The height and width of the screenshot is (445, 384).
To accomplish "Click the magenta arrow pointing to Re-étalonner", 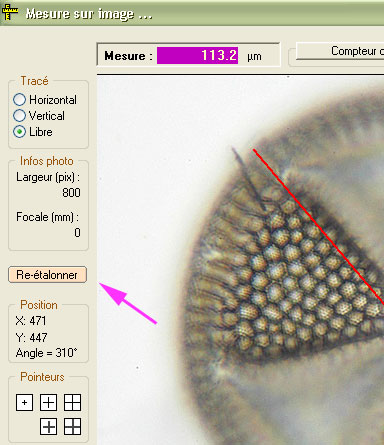I will (x=128, y=303).
